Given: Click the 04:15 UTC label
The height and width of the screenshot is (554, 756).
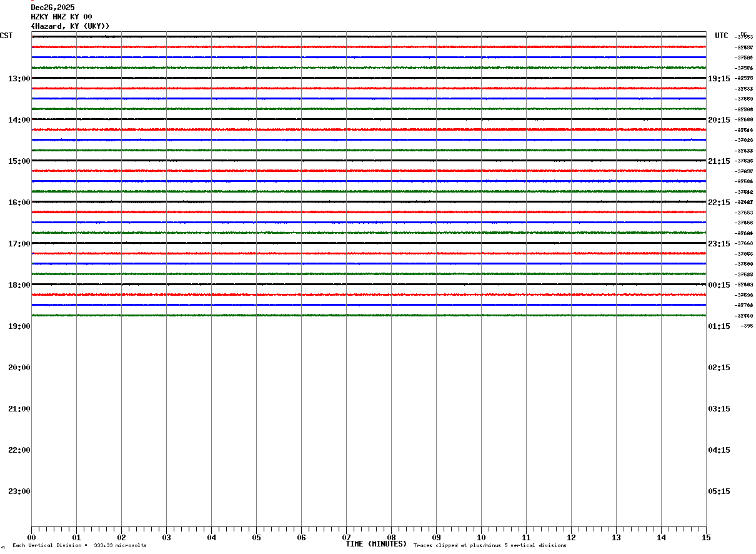Looking at the screenshot, I should (x=719, y=450).
